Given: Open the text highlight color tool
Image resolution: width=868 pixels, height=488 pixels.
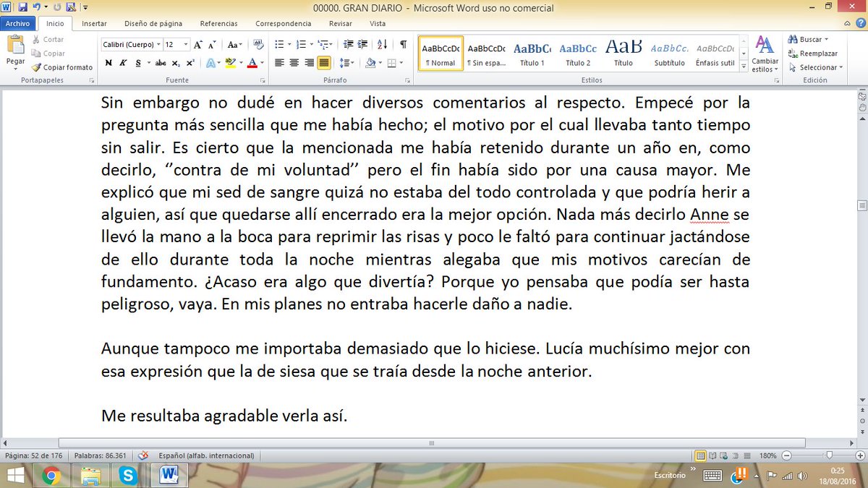Looking at the screenshot, I should click(229, 63).
